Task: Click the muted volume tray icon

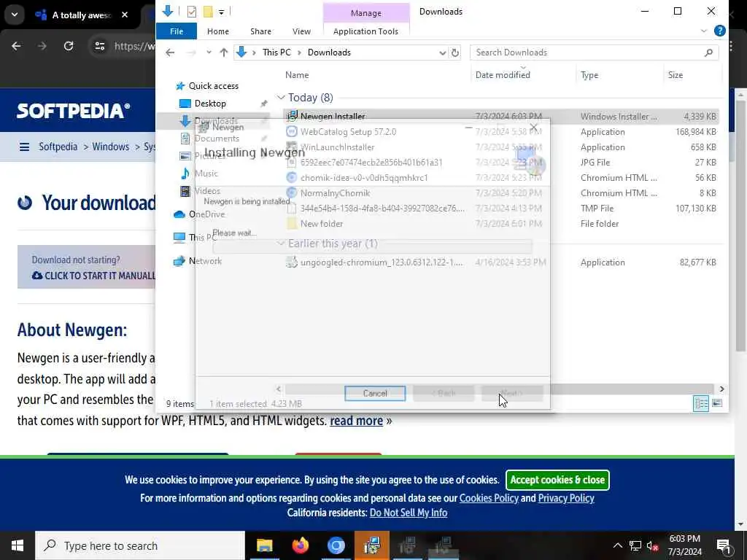Action: coord(653,545)
